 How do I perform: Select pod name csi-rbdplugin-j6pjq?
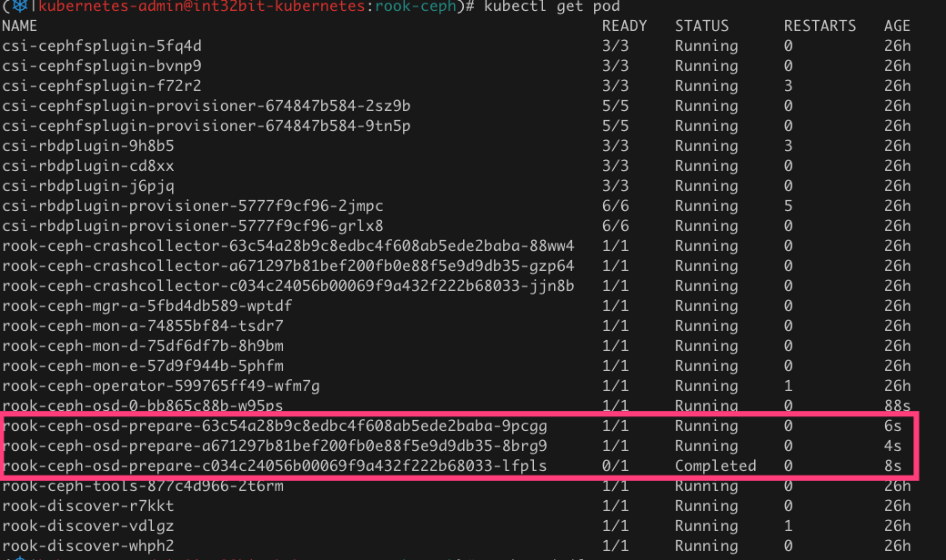pos(88,185)
